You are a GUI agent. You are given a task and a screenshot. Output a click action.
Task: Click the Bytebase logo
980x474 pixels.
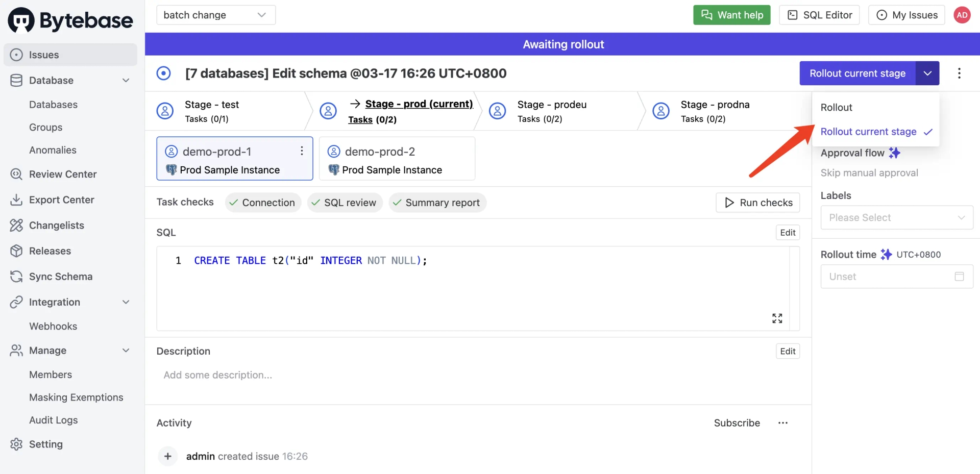[x=70, y=20]
